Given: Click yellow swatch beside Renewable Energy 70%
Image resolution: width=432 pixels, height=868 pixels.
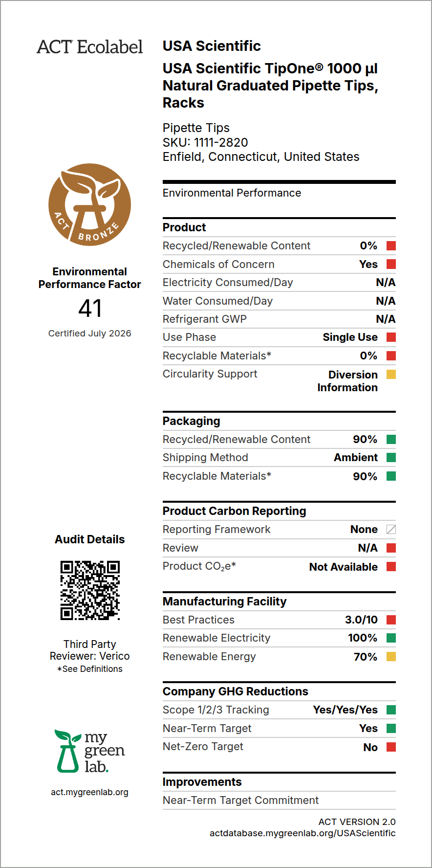Looking at the screenshot, I should click(x=391, y=657).
